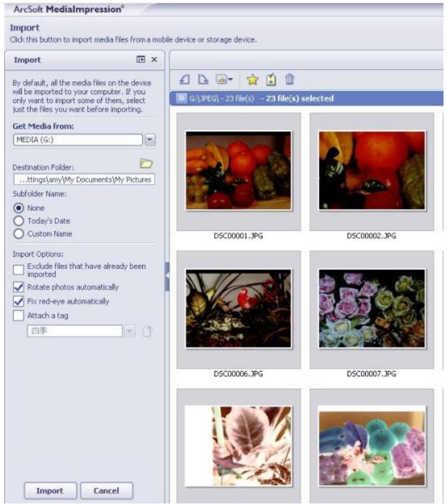Click the G:\JPEG\ path text
The height and width of the screenshot is (504, 447).
204,98
